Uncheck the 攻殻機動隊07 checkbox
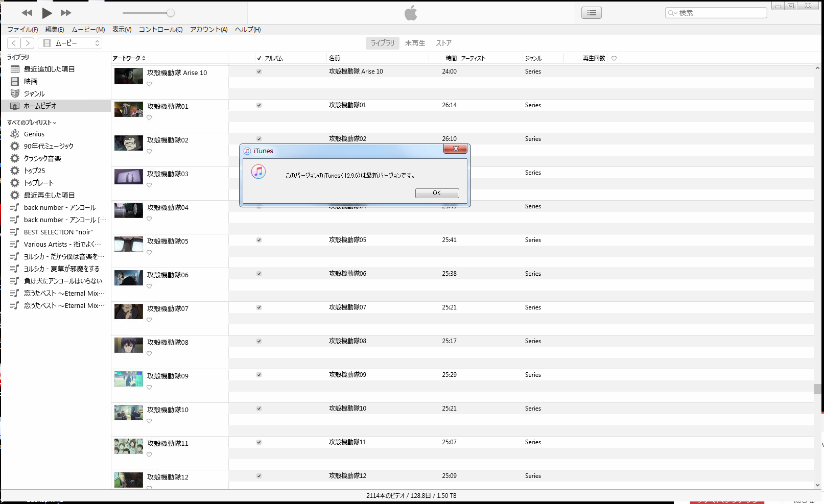Viewport: 824px width, 504px height. point(259,307)
